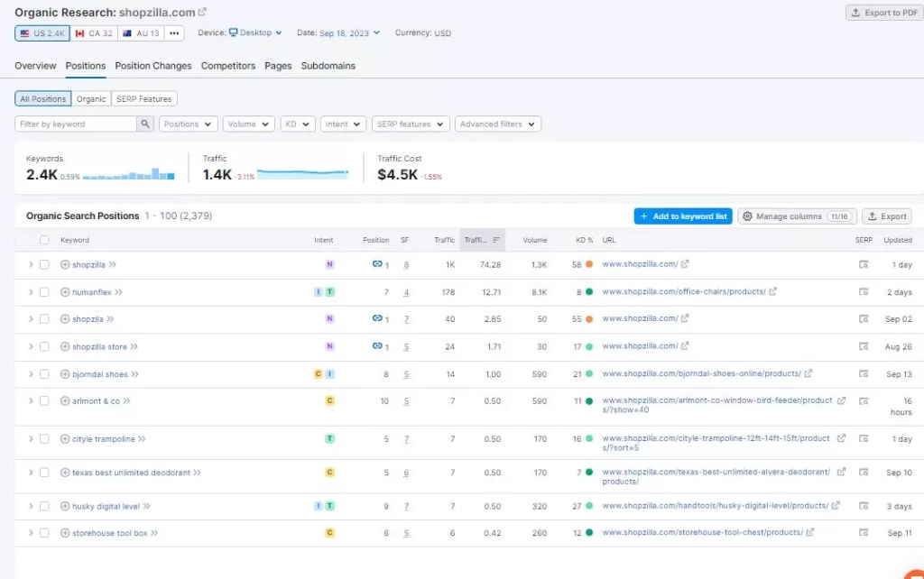The image size is (924, 579).
Task: Sort table by Volume column header
Action: pos(534,240)
